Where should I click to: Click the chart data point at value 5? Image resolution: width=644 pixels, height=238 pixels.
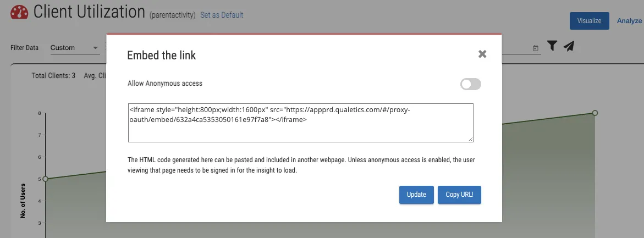coord(45,179)
